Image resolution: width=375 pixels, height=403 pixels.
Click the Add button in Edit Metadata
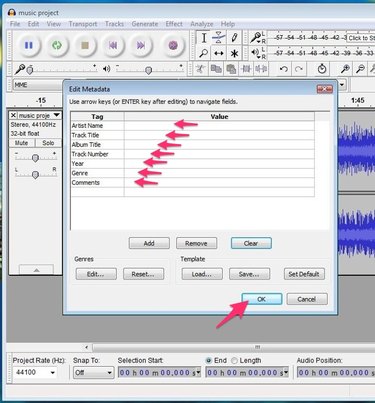pos(149,243)
